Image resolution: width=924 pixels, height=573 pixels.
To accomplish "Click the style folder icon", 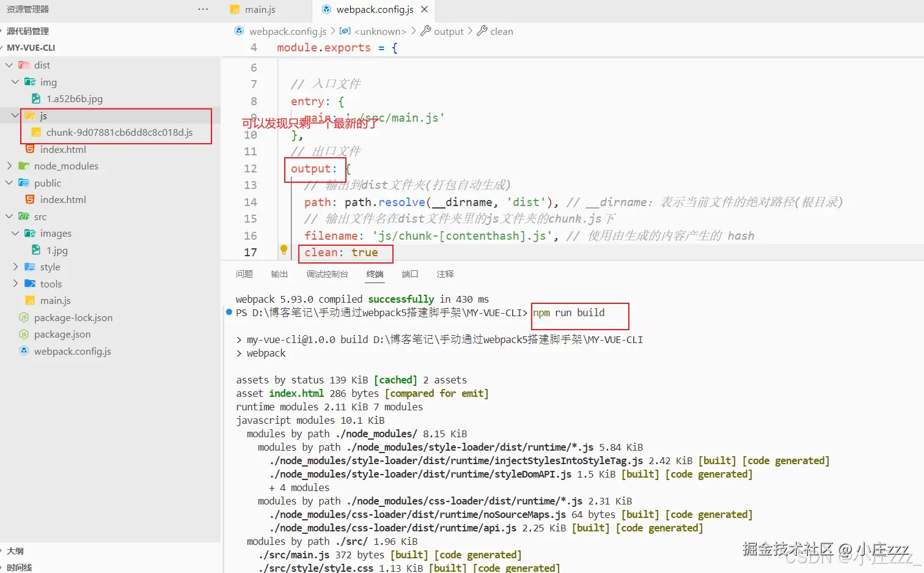I will tap(30, 267).
